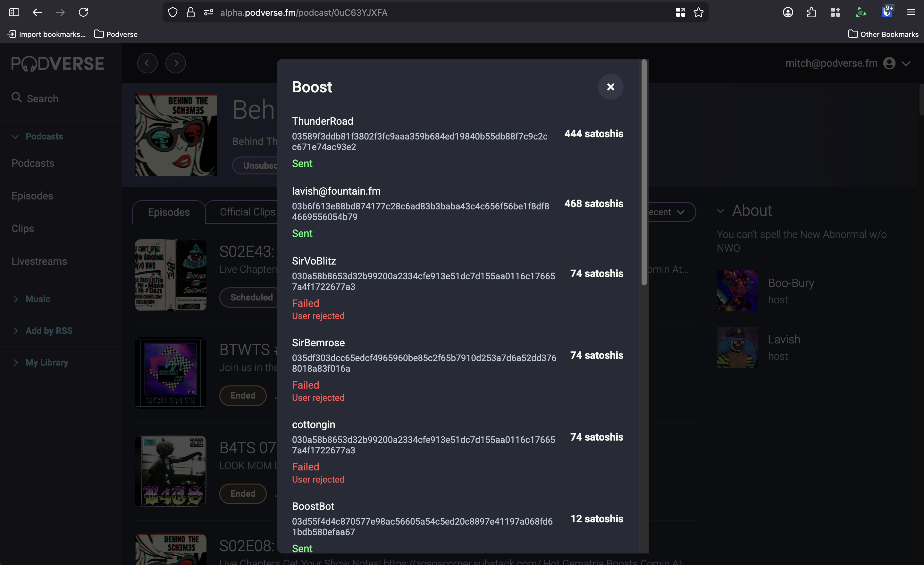Open the Firefox hamburger menu
The image size is (924, 565).
[x=911, y=13]
